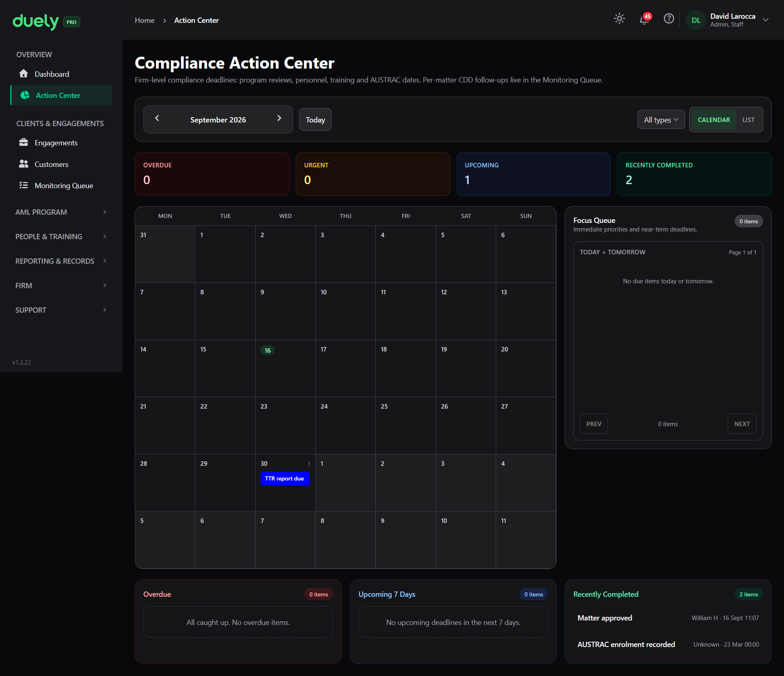Click the RECENTLY COMPLETED summary card
The image size is (784, 676).
[x=694, y=174]
